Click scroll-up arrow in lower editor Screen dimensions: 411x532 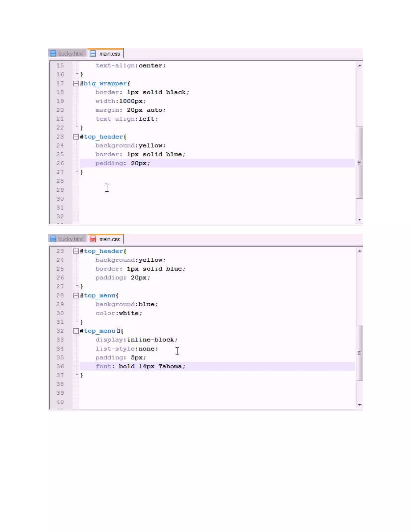click(359, 251)
